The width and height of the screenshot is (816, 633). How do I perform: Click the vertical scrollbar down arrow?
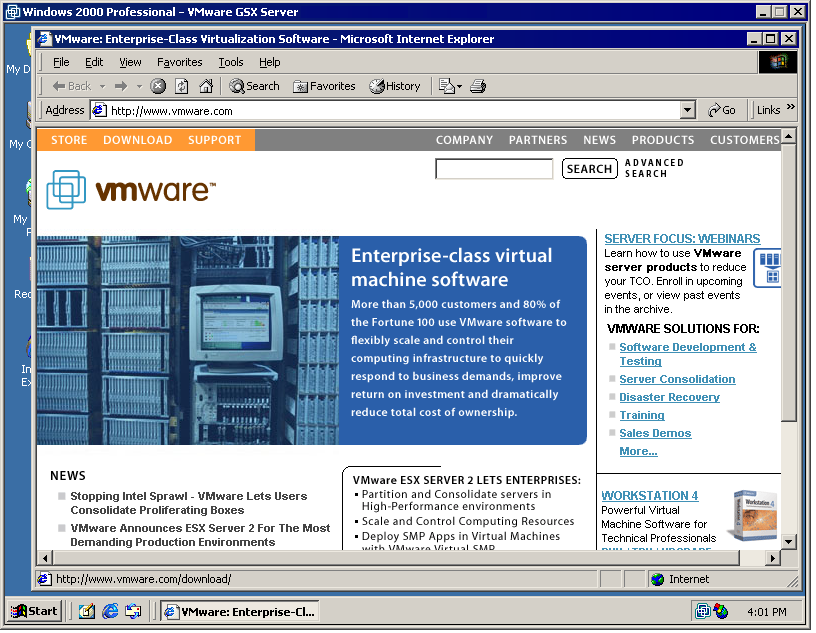coord(789,541)
